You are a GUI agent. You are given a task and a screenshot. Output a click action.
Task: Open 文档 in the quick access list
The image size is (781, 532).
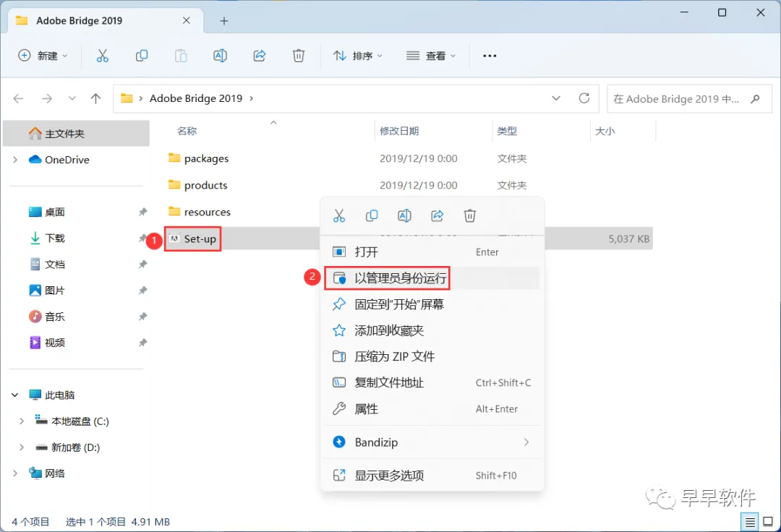[47, 265]
